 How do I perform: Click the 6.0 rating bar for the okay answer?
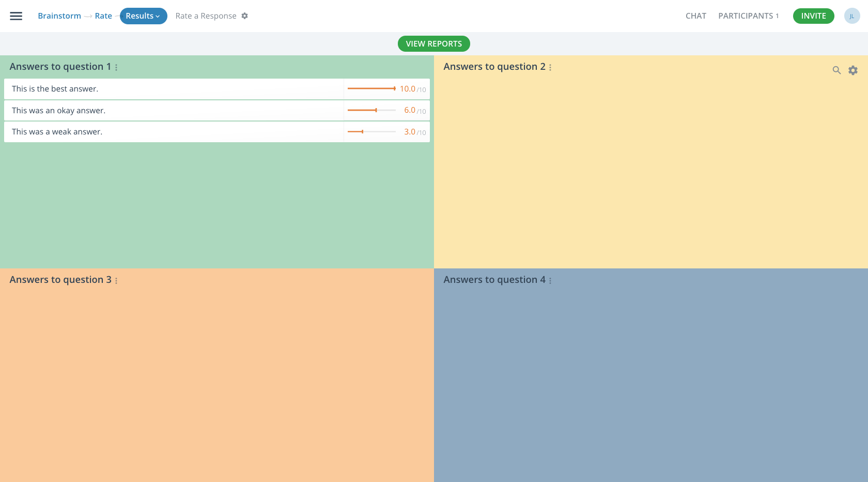[x=371, y=110]
